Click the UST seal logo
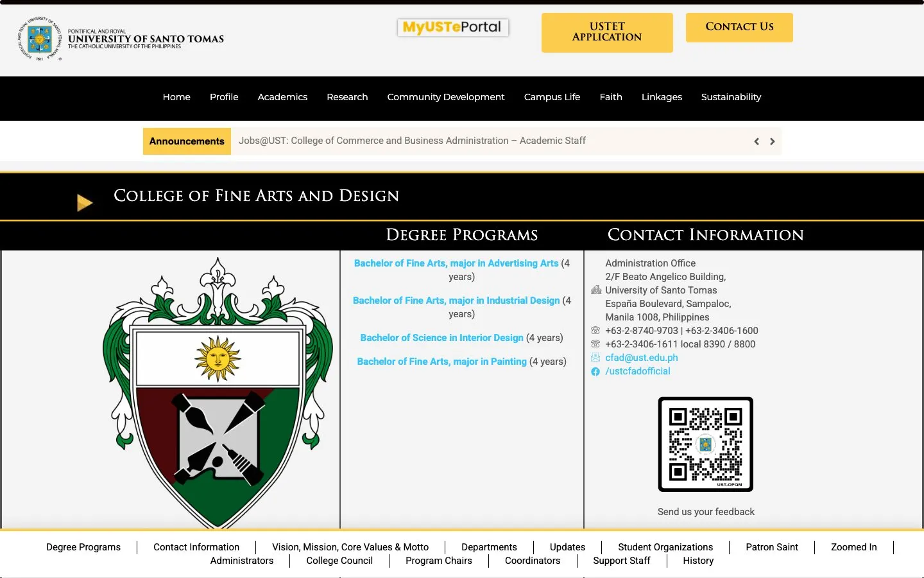Image resolution: width=924 pixels, height=578 pixels. click(39, 39)
